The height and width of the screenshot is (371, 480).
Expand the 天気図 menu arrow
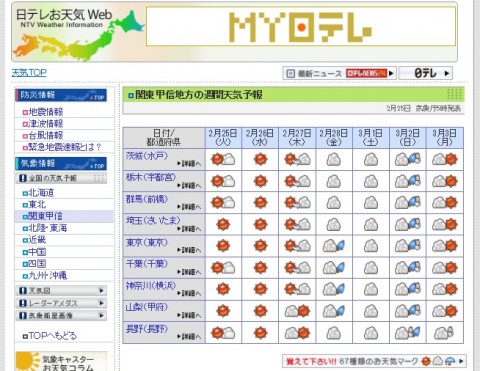(x=101, y=291)
